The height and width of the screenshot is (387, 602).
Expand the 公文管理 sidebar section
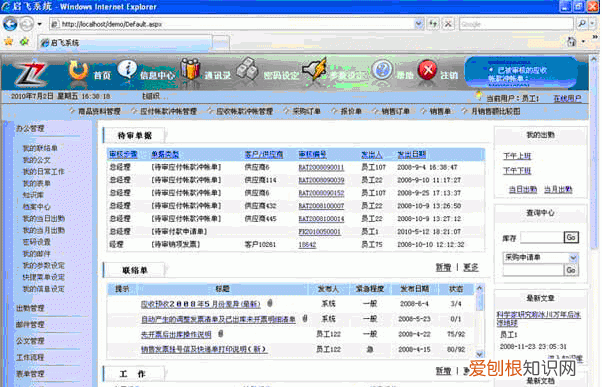[x=30, y=341]
